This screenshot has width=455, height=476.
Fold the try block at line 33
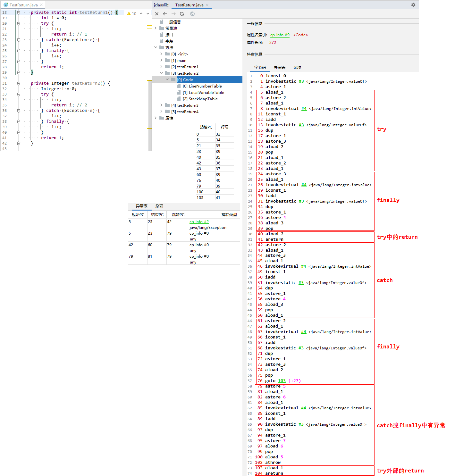19,94
